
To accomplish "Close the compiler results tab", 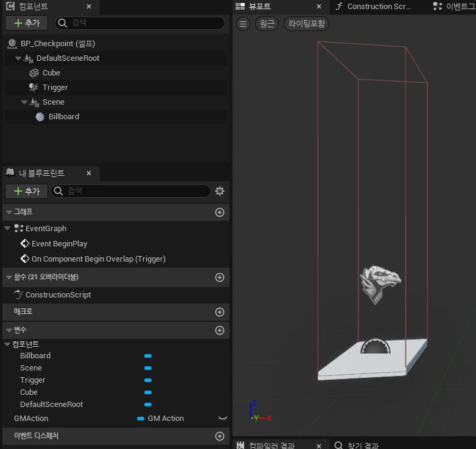I will pyautogui.click(x=319, y=446).
